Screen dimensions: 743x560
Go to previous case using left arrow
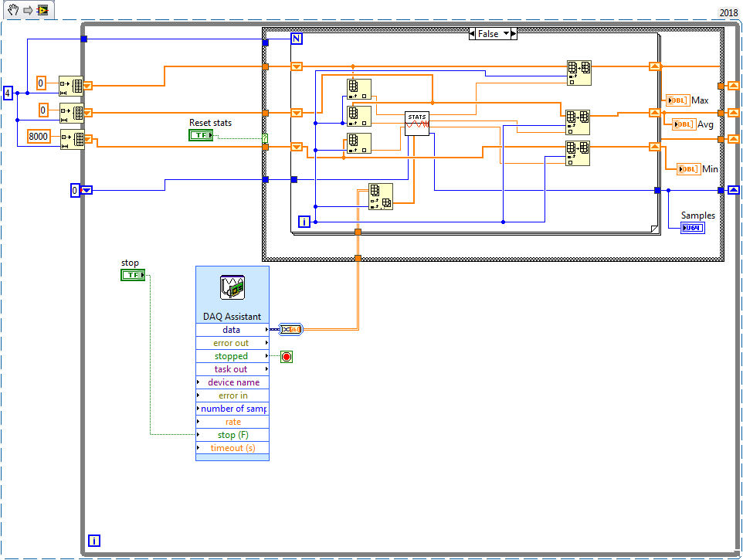click(473, 34)
